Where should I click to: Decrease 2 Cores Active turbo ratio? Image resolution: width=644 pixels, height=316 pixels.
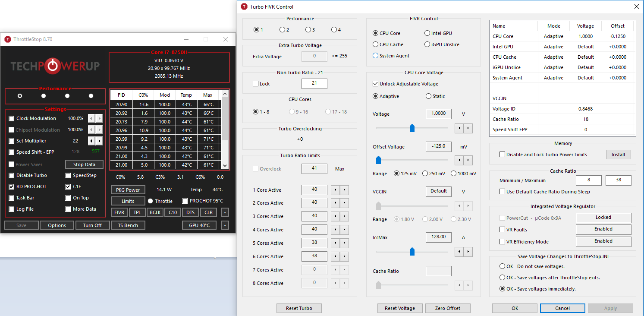pyautogui.click(x=335, y=202)
